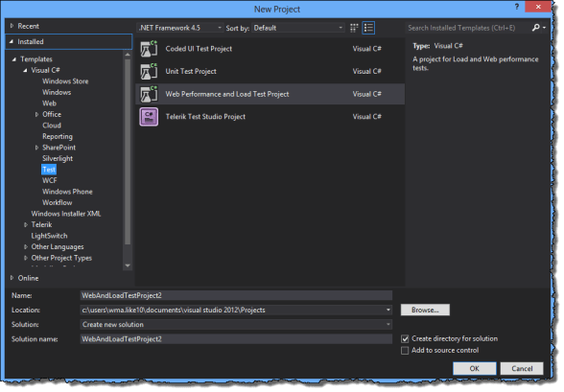
Task: Expand the SharePoint tree node arrow
Action: coord(36,148)
